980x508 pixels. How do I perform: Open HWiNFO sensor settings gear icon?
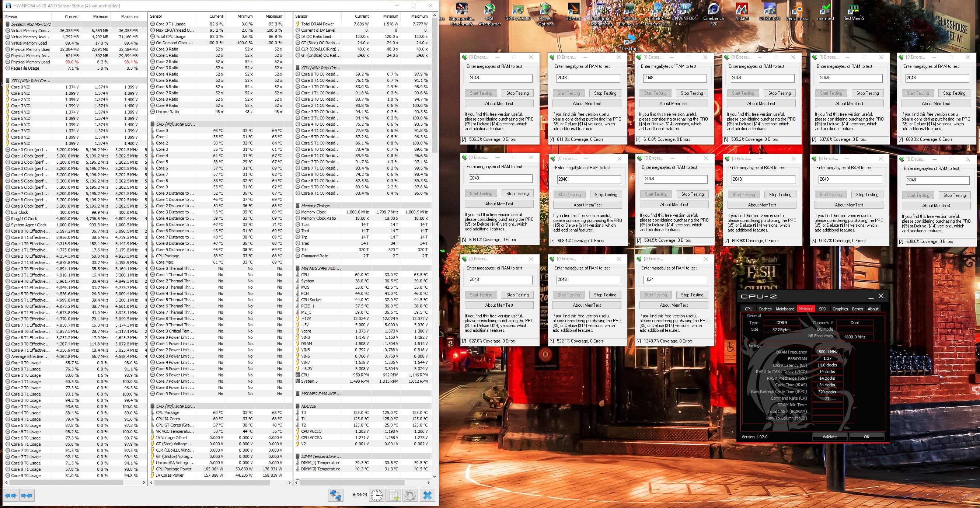pos(410,495)
